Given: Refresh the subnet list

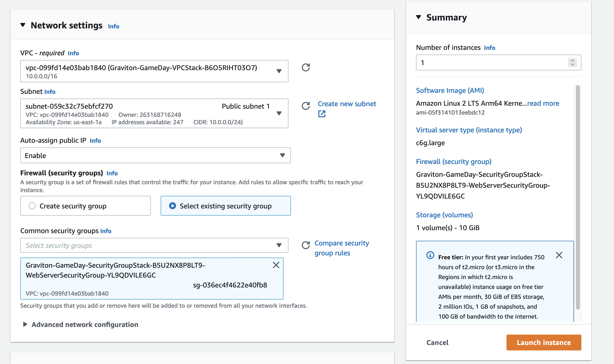Looking at the screenshot, I should (x=306, y=106).
